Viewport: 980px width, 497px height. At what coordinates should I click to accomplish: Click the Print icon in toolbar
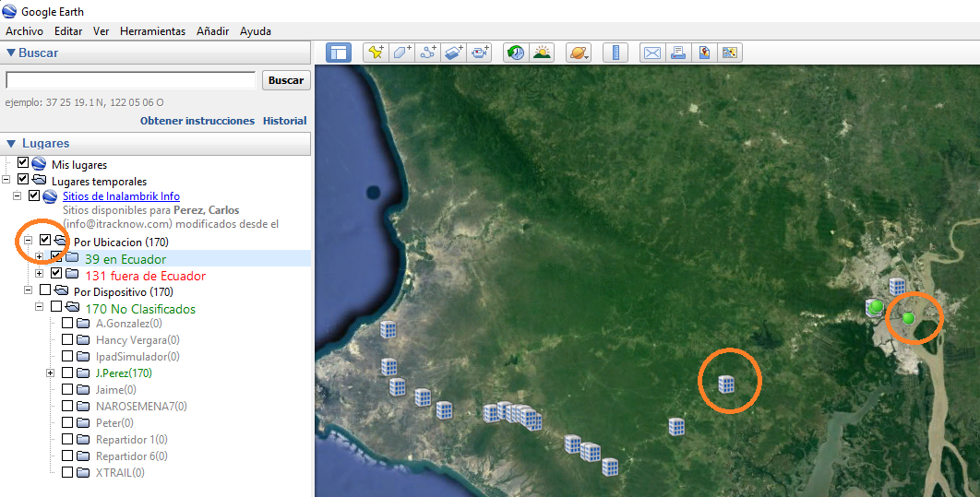coord(678,53)
